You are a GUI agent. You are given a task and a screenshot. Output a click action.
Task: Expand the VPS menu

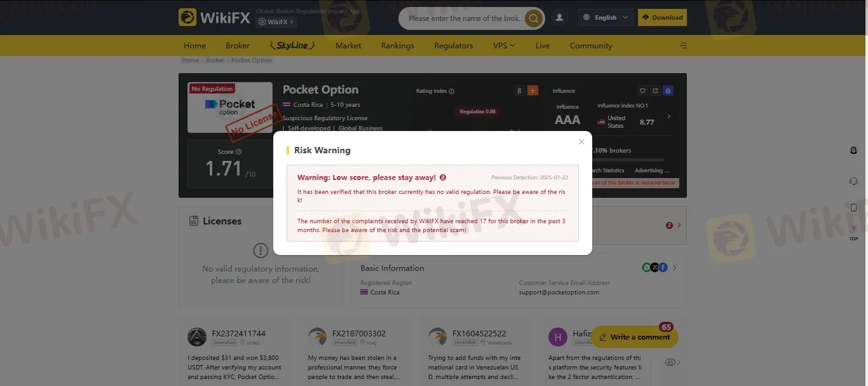(x=504, y=45)
